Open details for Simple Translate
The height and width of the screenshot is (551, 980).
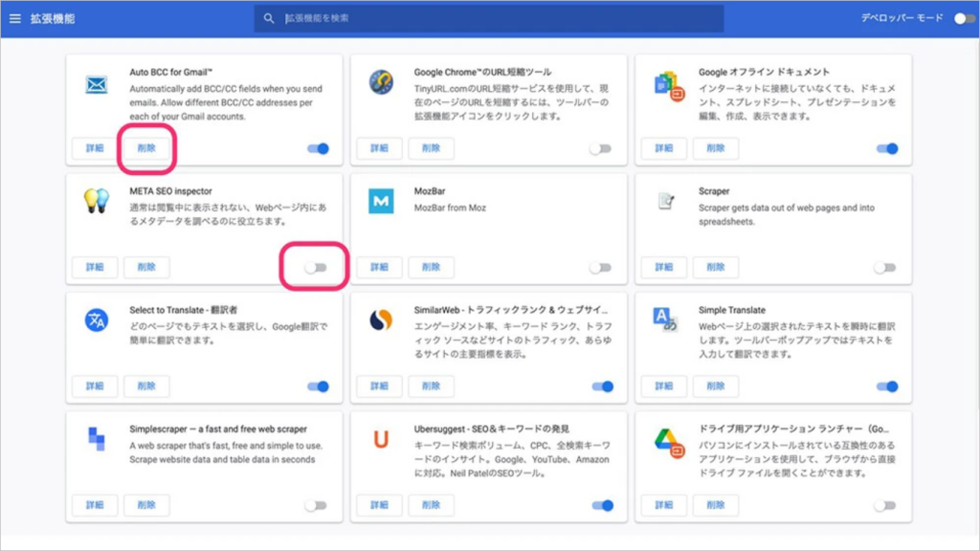(x=663, y=386)
